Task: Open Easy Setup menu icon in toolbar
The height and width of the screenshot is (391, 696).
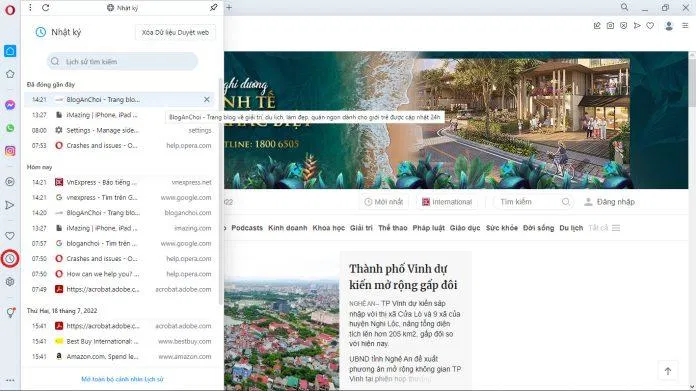Action: (685, 26)
